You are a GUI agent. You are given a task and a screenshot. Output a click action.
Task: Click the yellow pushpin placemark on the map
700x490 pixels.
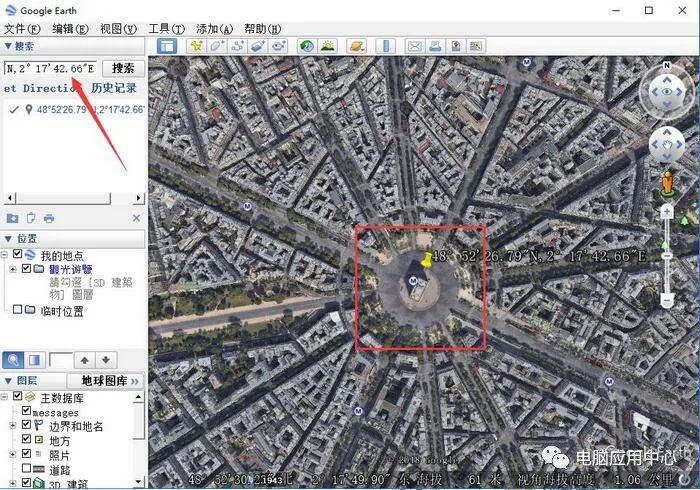[x=425, y=260]
